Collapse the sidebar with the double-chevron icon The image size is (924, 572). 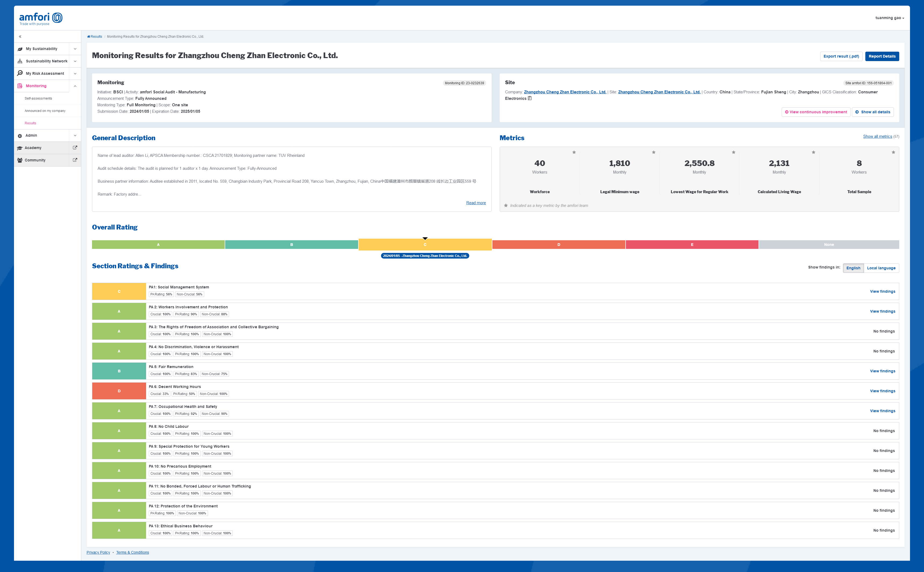click(20, 37)
